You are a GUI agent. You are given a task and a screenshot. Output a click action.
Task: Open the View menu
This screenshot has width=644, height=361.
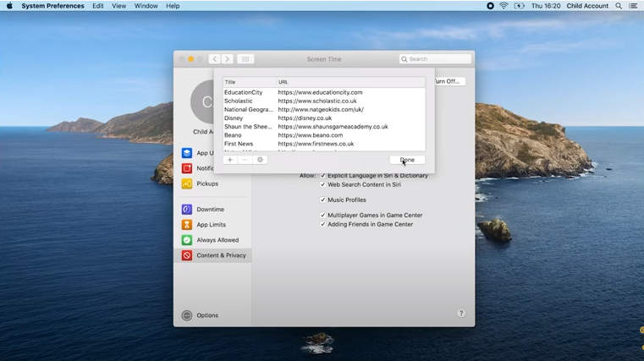pos(118,6)
